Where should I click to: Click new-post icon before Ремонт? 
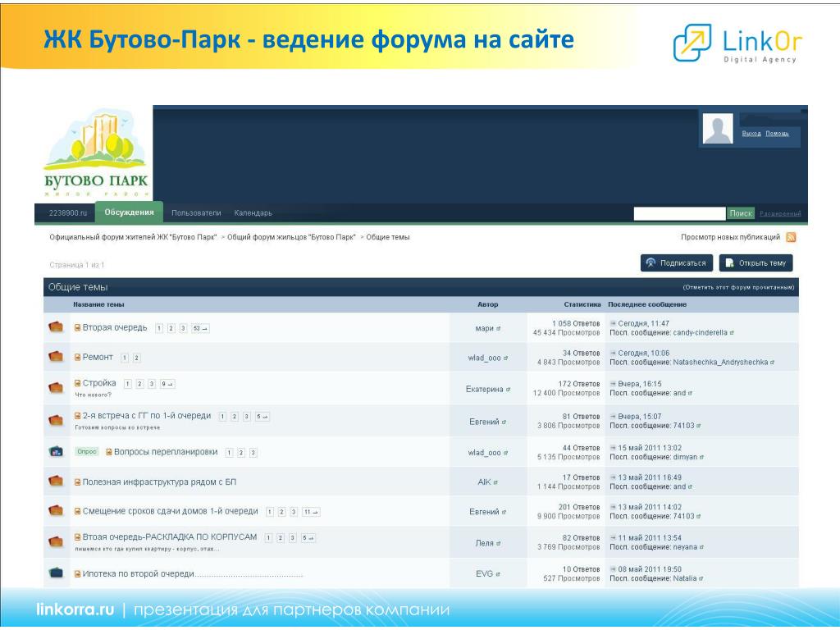tap(77, 358)
